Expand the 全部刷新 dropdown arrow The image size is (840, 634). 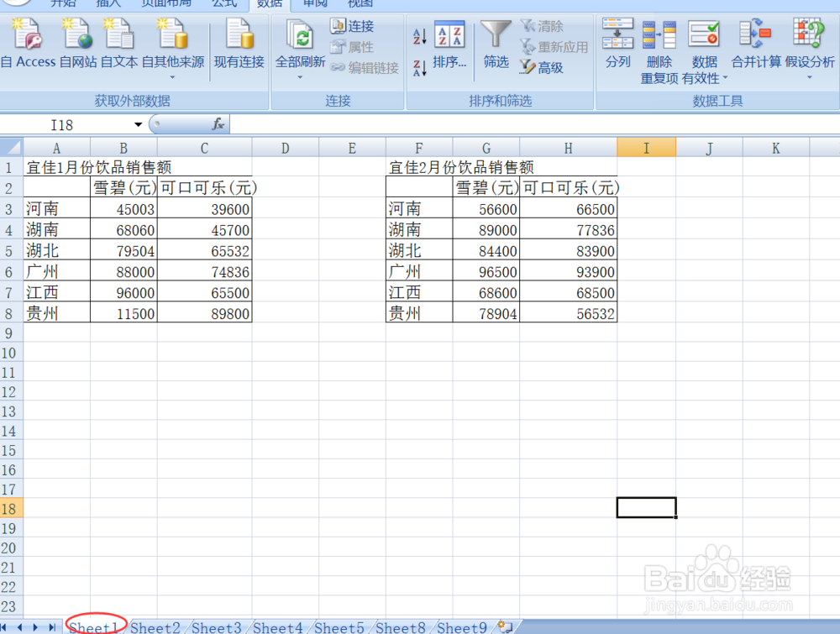[300, 77]
